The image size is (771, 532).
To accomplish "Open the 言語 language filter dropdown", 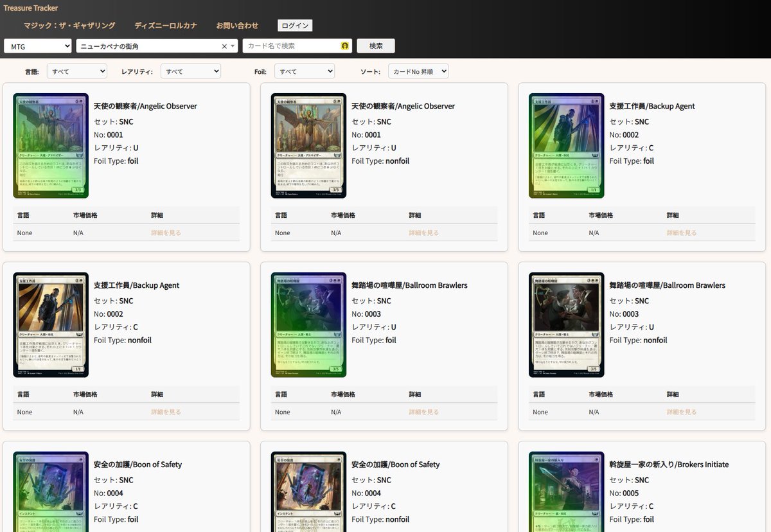I will click(76, 71).
